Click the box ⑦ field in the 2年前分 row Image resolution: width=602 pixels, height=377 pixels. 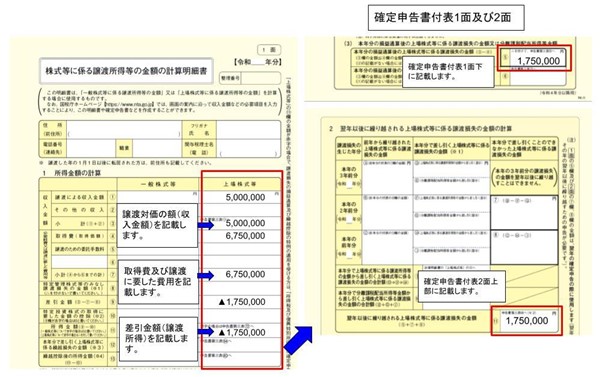point(524,212)
